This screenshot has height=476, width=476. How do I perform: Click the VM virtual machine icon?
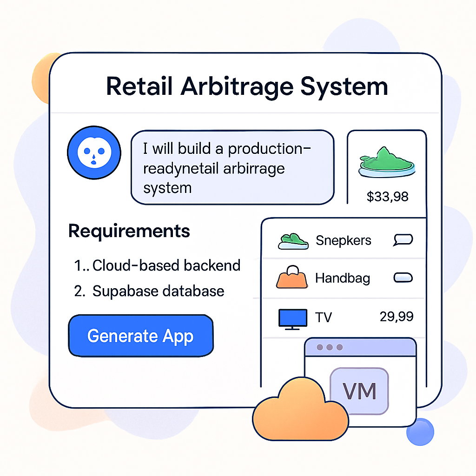click(x=360, y=391)
